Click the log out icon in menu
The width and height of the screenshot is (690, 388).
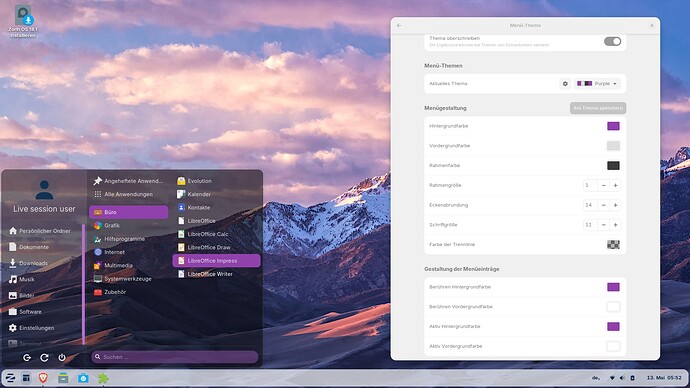[27, 358]
